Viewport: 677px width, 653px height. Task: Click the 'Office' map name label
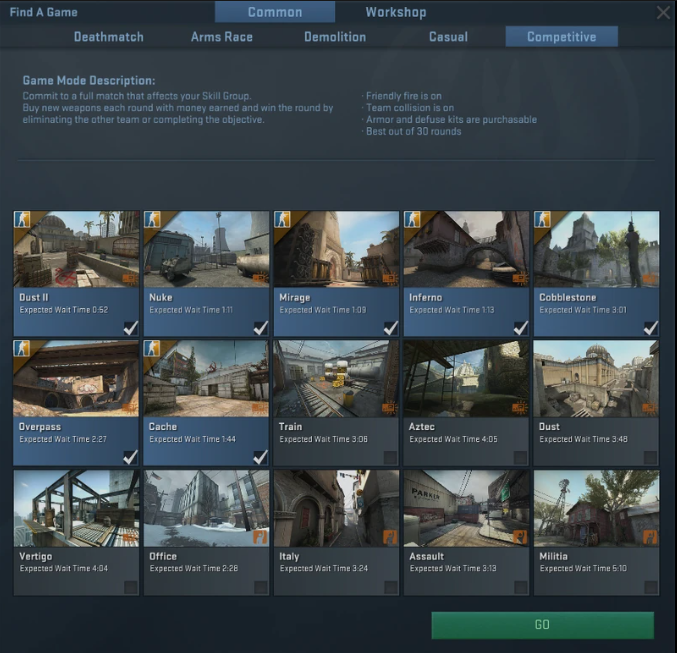[163, 556]
